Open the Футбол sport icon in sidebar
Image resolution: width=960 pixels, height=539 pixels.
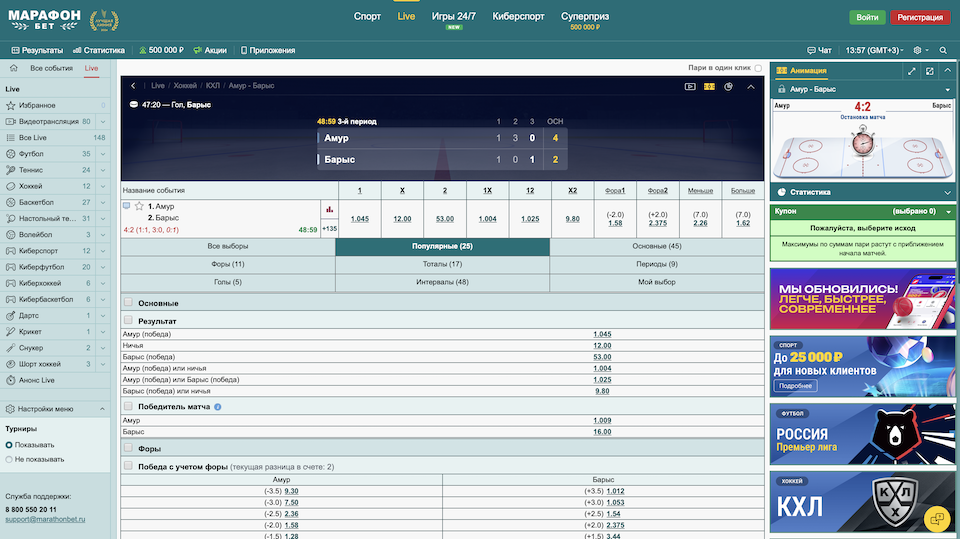10,154
